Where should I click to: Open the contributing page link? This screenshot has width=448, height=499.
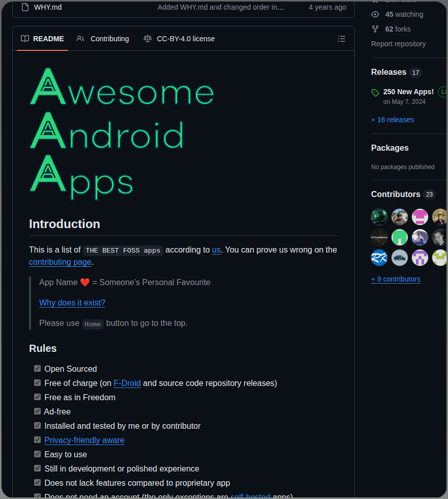click(x=60, y=262)
